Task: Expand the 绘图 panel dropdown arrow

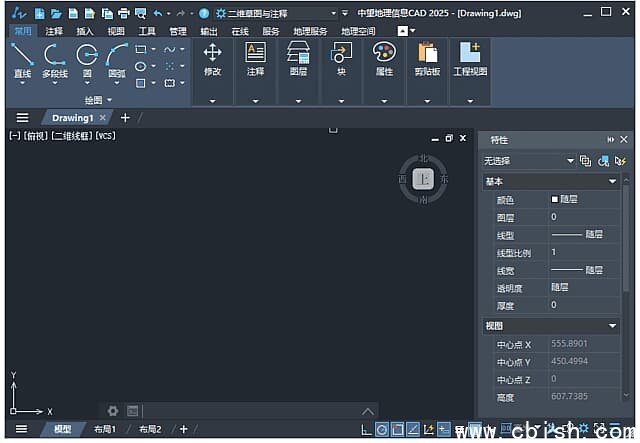Action: (x=109, y=100)
